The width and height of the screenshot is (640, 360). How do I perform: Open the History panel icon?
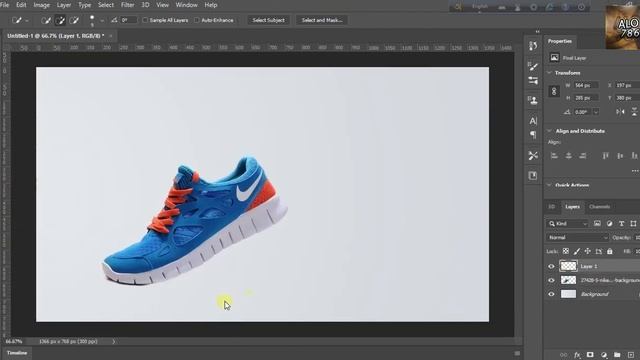[533, 46]
